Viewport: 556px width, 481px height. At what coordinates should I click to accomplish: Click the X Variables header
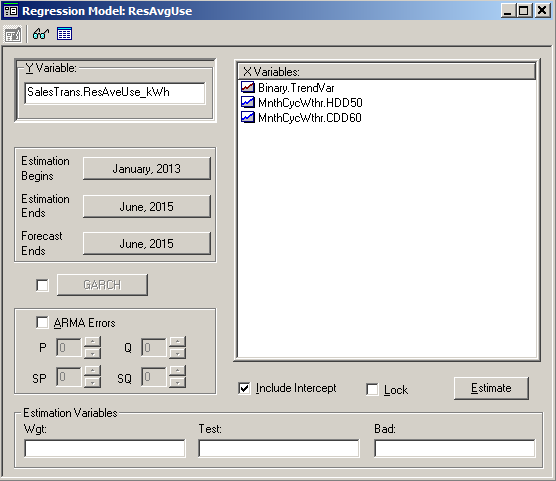pyautogui.click(x=387, y=72)
